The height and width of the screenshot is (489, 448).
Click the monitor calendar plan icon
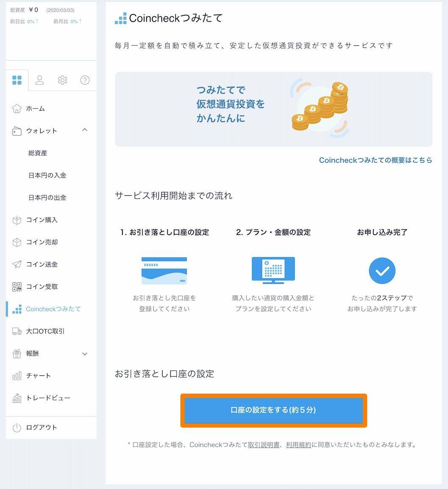(273, 270)
